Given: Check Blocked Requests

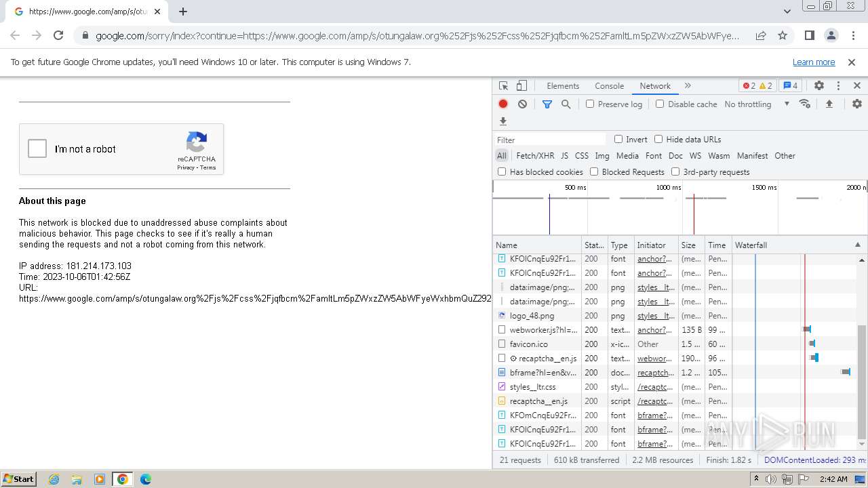Looking at the screenshot, I should 594,171.
